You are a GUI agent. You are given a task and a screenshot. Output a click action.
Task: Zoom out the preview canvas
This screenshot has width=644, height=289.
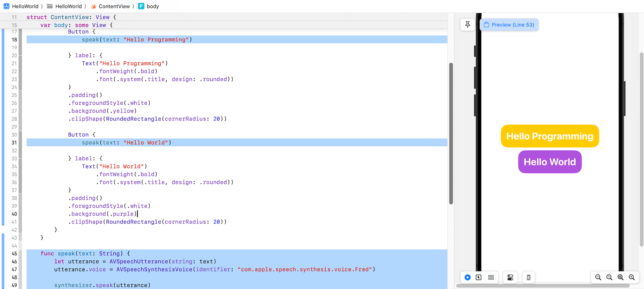pyautogui.click(x=598, y=277)
